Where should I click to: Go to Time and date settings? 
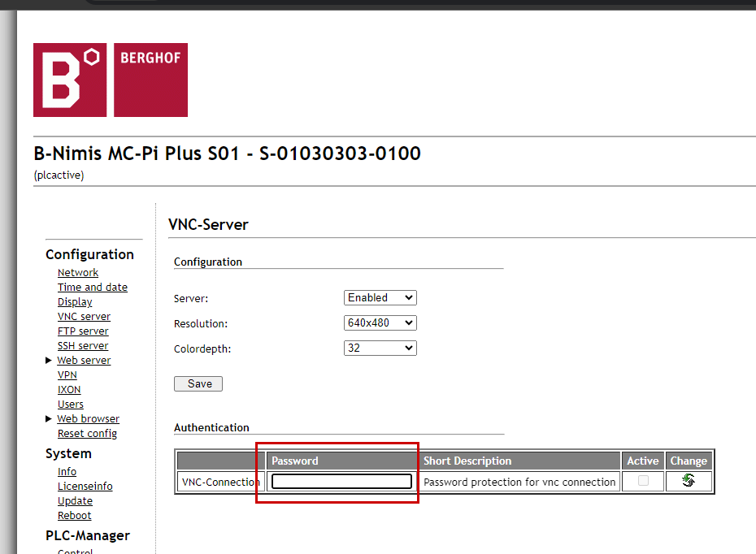[93, 287]
